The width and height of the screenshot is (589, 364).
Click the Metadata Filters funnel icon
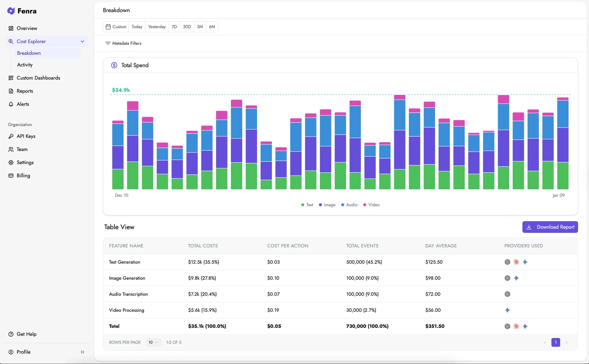coord(108,43)
